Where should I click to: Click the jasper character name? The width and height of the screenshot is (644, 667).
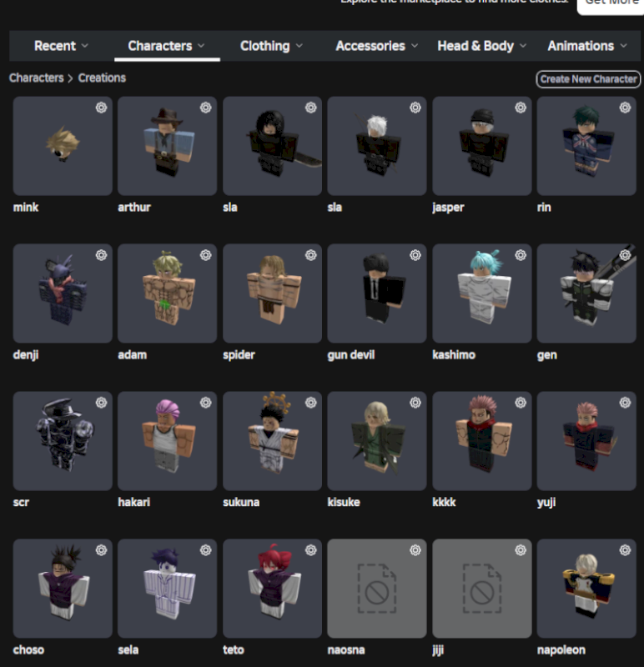point(448,208)
